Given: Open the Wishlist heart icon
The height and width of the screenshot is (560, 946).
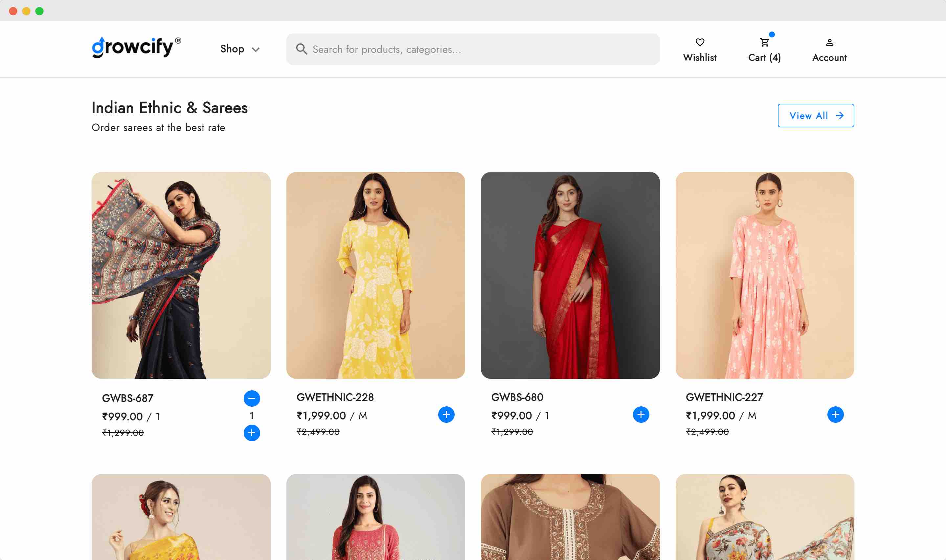Looking at the screenshot, I should [700, 42].
